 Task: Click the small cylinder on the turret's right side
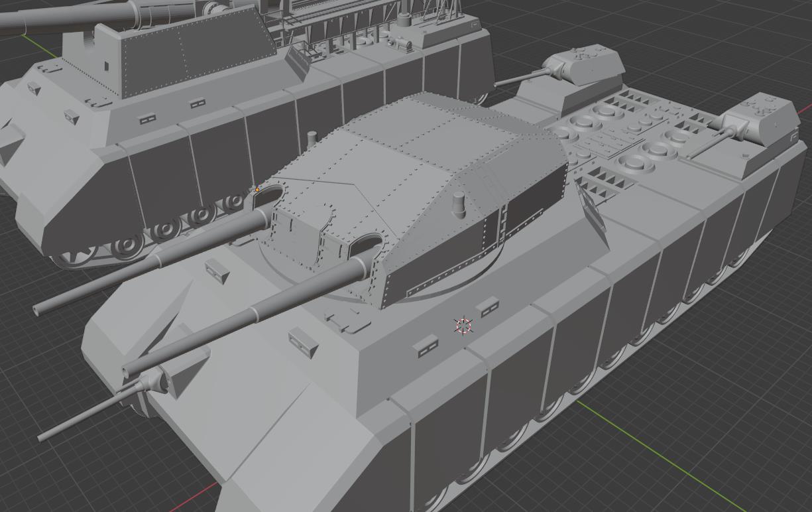pyautogui.click(x=459, y=204)
